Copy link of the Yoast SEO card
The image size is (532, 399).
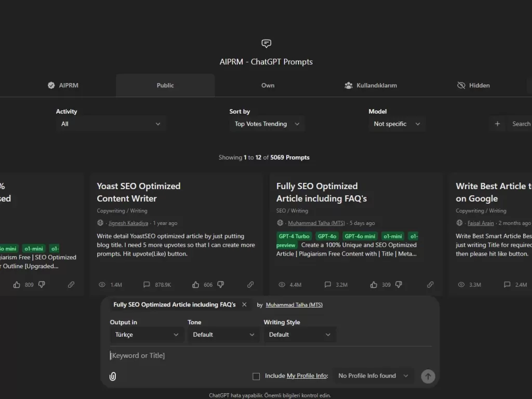pyautogui.click(x=250, y=285)
